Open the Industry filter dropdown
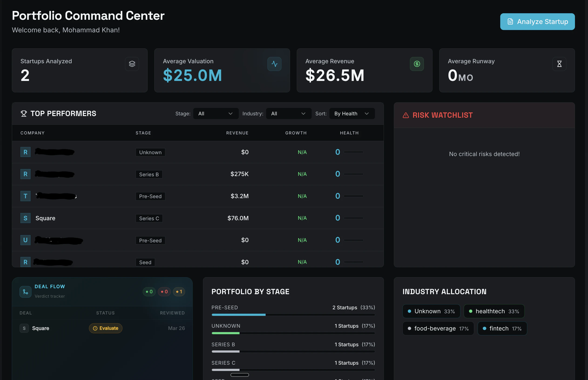Image resolution: width=588 pixels, height=380 pixels. [x=288, y=113]
